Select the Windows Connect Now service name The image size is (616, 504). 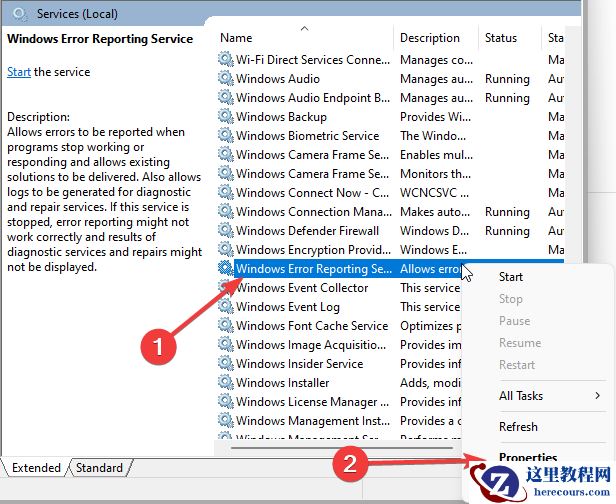tap(313, 192)
